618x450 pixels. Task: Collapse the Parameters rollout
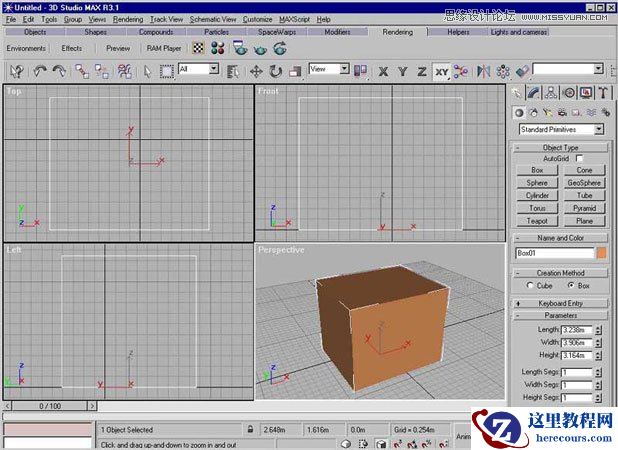560,315
